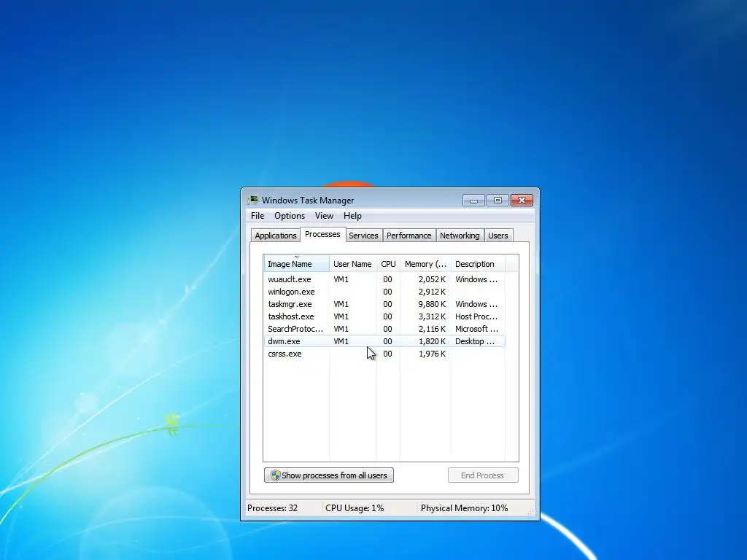Select the wuauclt.exe process row
Viewport: 747px width, 560px height.
(x=384, y=279)
